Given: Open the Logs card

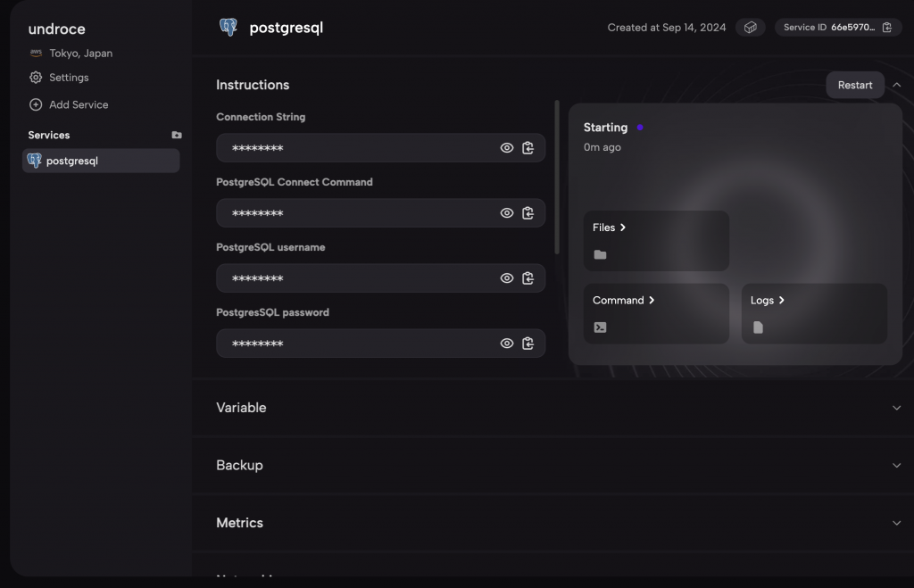Looking at the screenshot, I should point(814,313).
